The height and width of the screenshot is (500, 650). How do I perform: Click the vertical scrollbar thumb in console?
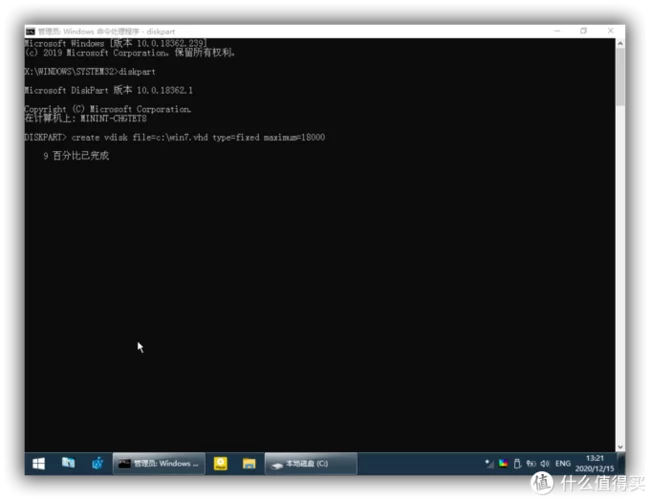(x=620, y=75)
